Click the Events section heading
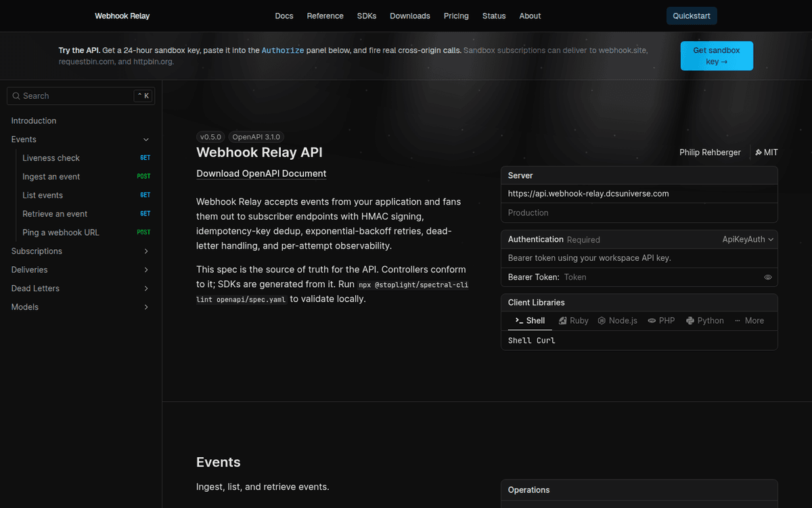This screenshot has height=508, width=812. (219, 462)
